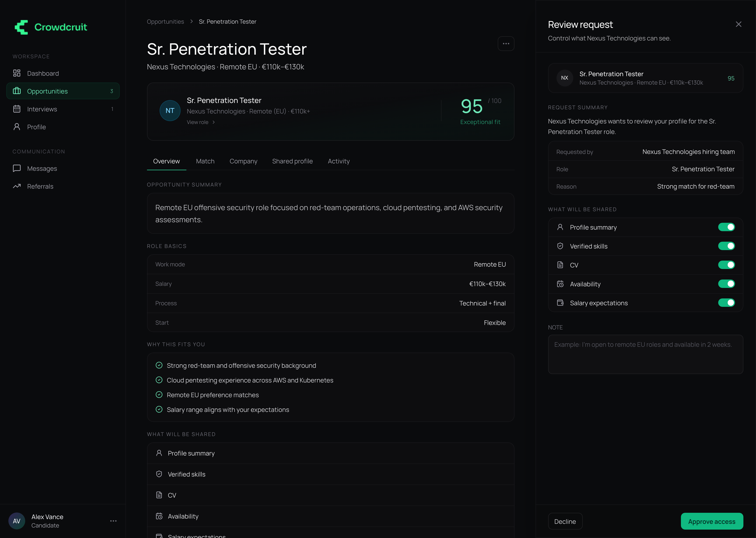Open Messages chat icon
The image size is (756, 538).
tap(17, 168)
